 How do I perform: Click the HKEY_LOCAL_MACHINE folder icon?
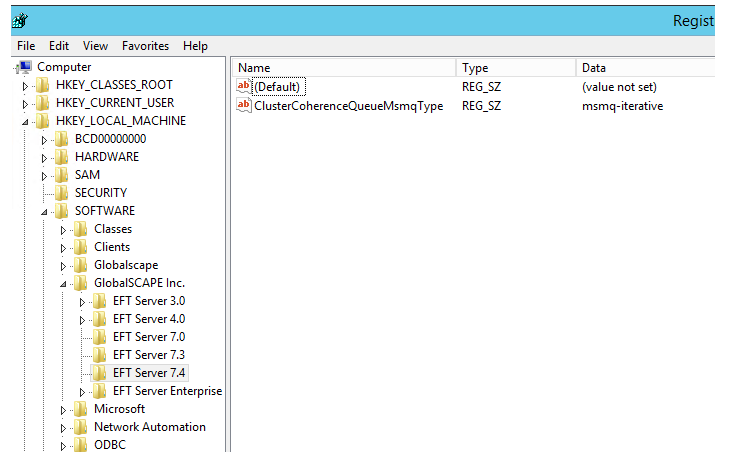pos(42,121)
